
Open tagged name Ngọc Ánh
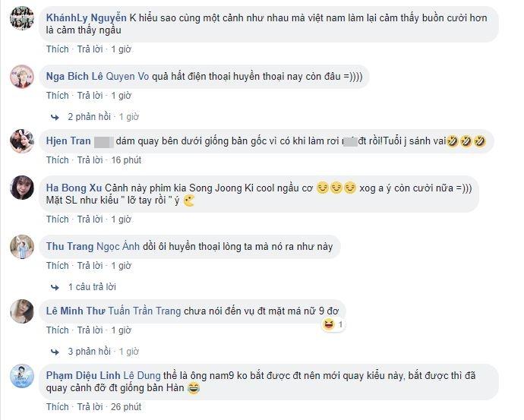click(x=118, y=247)
